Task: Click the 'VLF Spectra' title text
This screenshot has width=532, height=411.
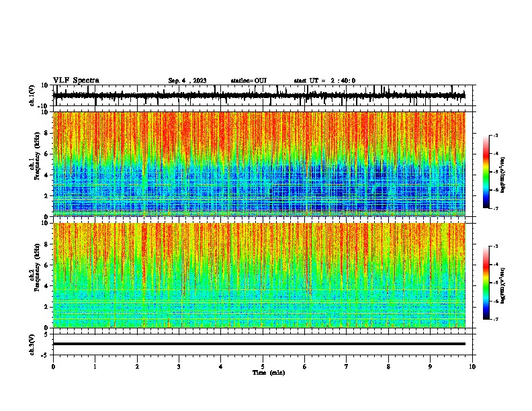Action: pos(76,81)
